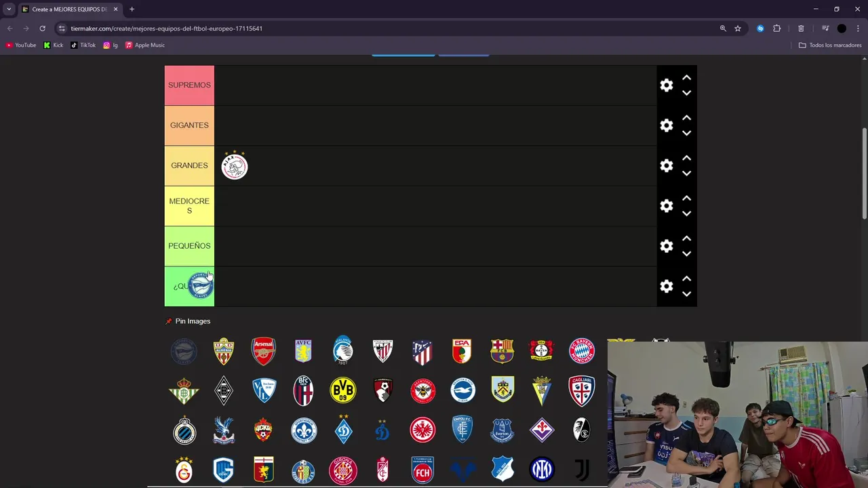Image resolution: width=868 pixels, height=488 pixels.
Task: Pick the SC Freiburg badge
Action: [x=581, y=430]
